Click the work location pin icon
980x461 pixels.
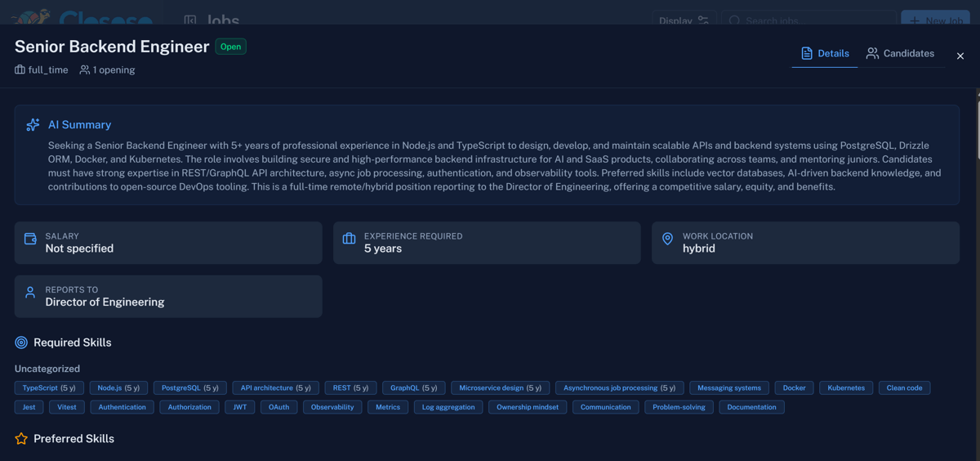coord(667,239)
